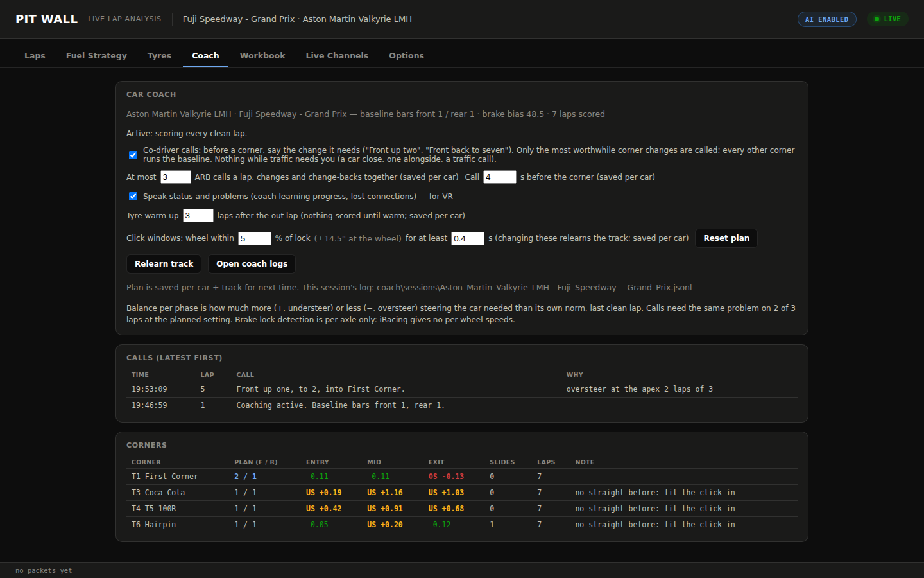The width and height of the screenshot is (924, 578).
Task: Click the US +1.16 mid value
Action: (x=385, y=493)
